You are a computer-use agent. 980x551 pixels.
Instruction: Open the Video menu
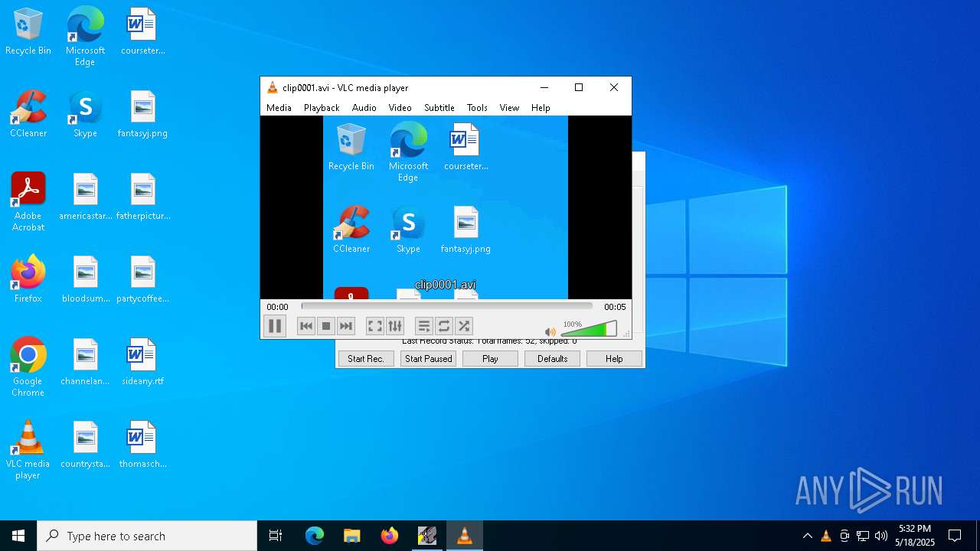point(400,108)
